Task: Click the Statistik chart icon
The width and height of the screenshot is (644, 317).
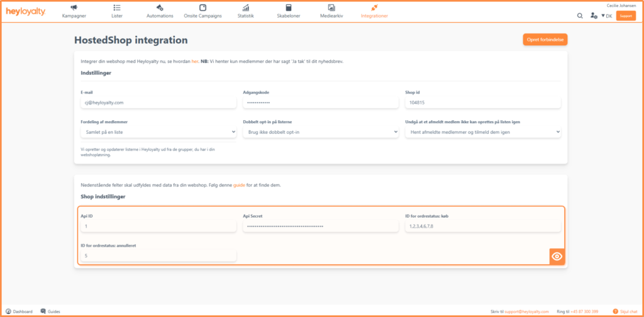Action: pyautogui.click(x=246, y=8)
